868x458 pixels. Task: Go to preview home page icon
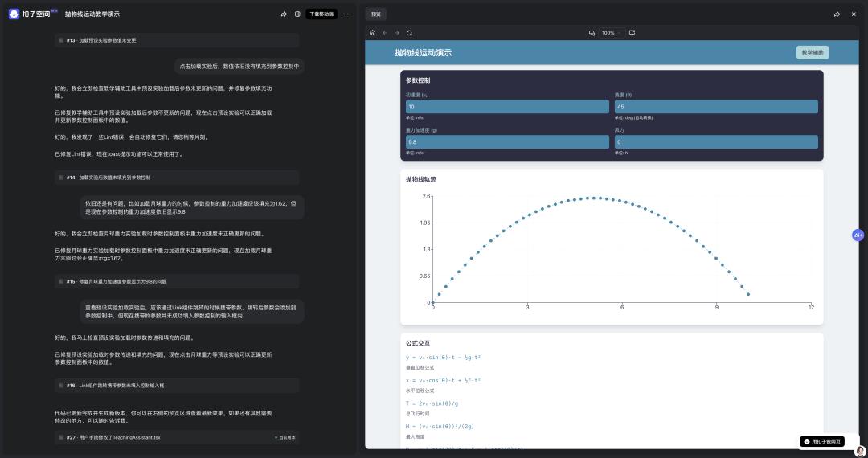[373, 33]
